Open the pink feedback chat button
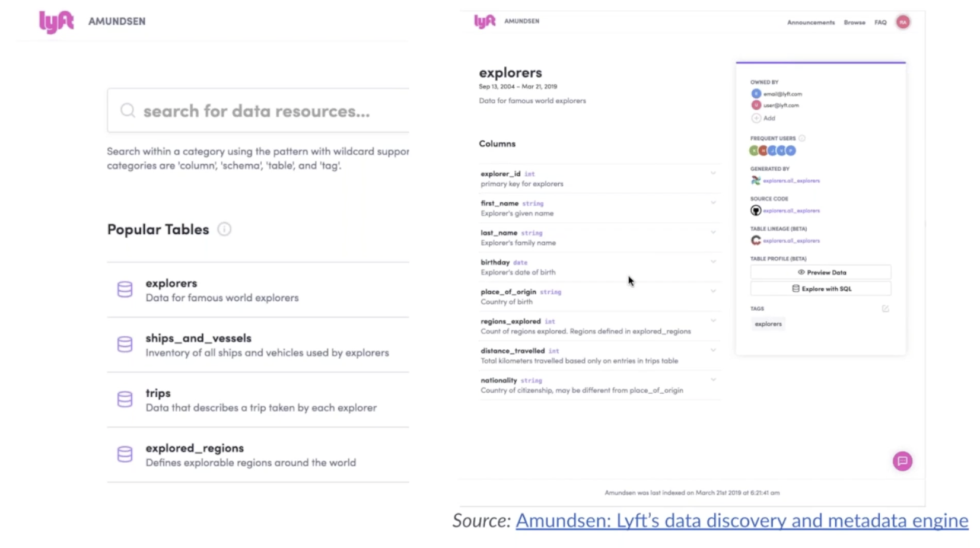 (x=902, y=461)
